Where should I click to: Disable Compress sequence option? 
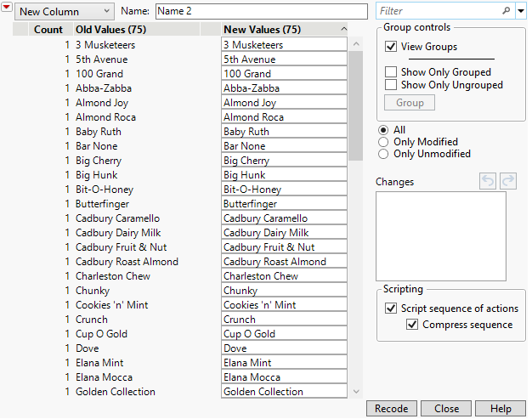413,325
